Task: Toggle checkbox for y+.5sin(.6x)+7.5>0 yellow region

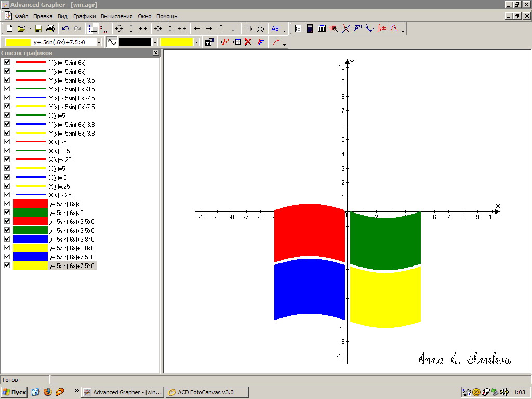Action: tap(7, 265)
